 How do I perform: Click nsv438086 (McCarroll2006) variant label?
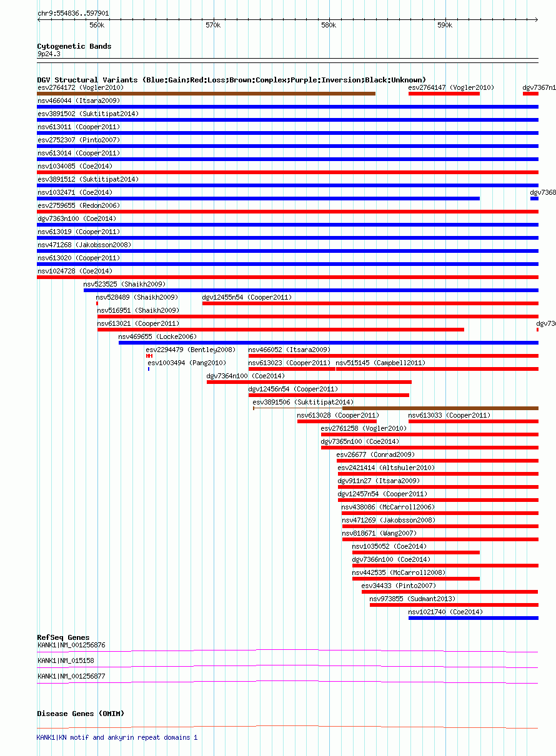(x=388, y=507)
